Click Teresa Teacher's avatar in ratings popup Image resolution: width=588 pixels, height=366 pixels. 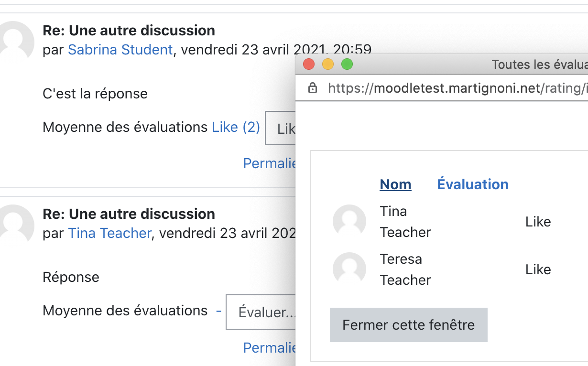[x=349, y=269]
